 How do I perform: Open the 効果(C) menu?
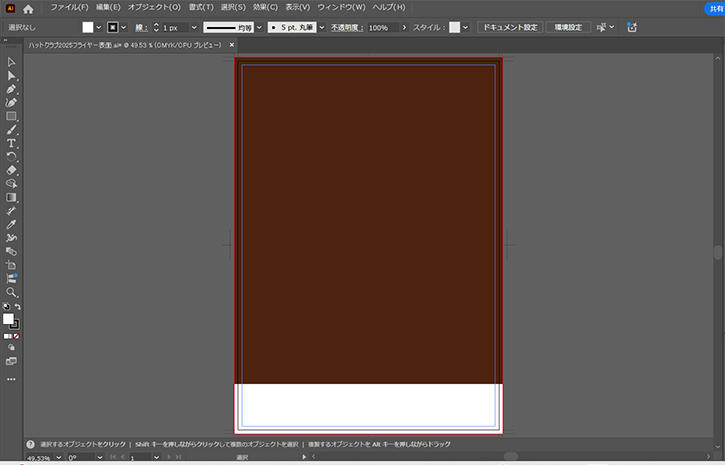(x=265, y=8)
